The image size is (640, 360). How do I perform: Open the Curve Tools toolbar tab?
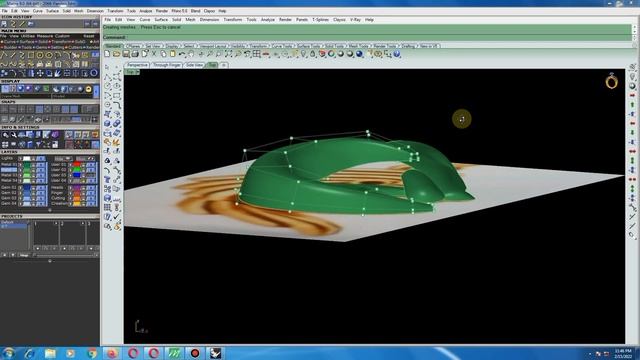pyautogui.click(x=282, y=46)
